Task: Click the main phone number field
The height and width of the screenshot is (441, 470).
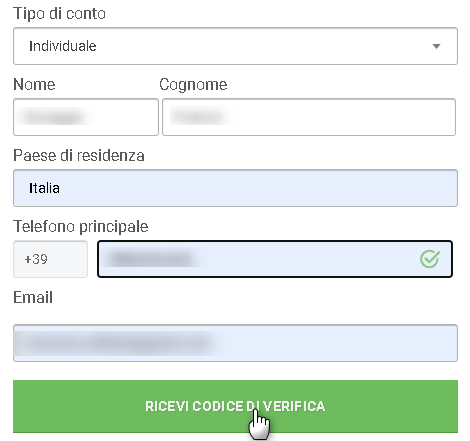Action: click(275, 259)
